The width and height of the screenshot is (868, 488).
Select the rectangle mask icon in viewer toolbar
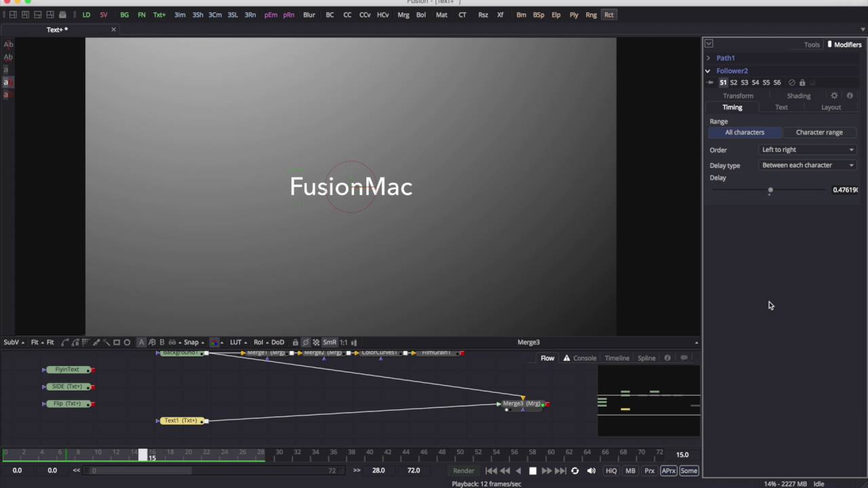click(x=117, y=342)
